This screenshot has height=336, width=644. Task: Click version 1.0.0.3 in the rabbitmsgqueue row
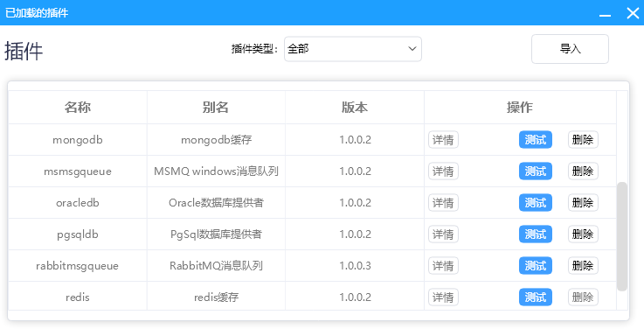point(355,266)
